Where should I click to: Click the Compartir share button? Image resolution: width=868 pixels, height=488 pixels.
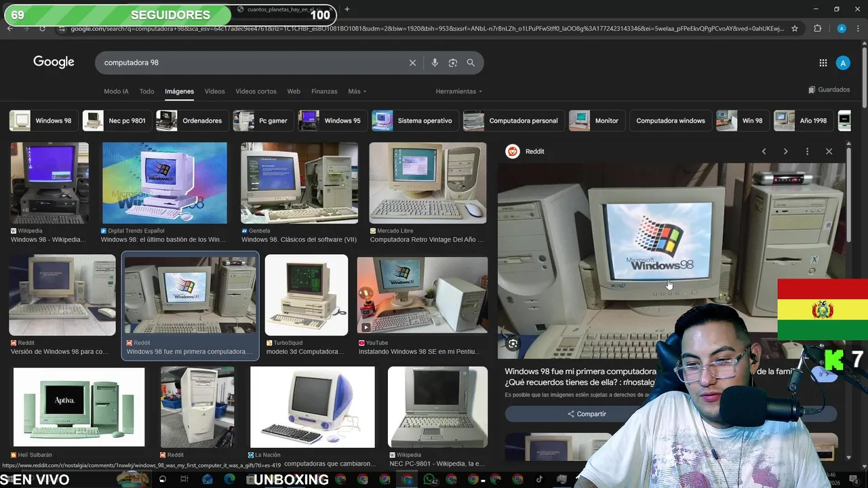pos(587,413)
